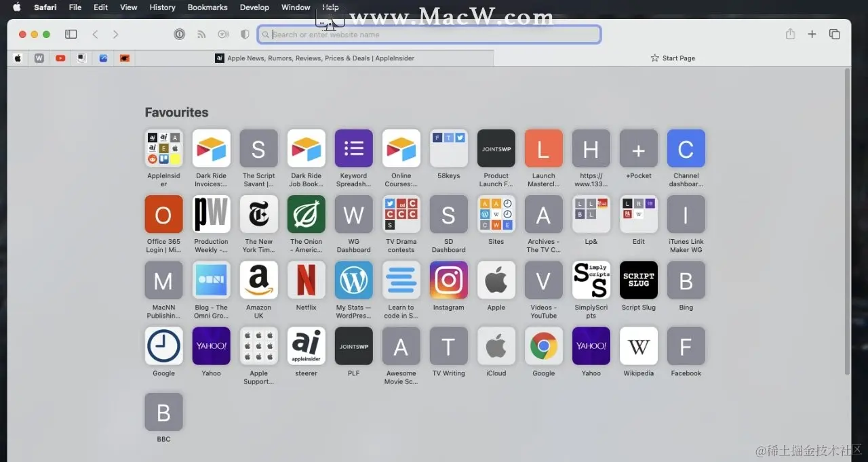Open the Edit menu

point(101,7)
